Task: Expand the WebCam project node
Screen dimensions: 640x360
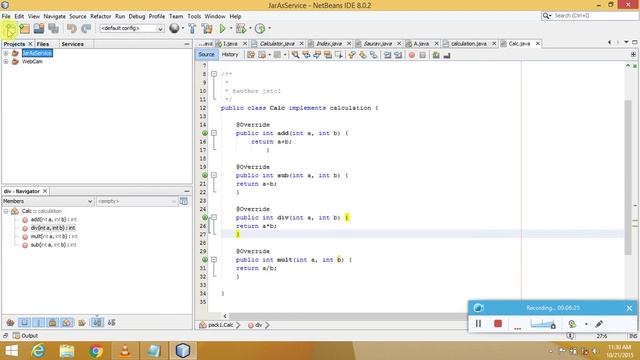Action: [x=6, y=62]
